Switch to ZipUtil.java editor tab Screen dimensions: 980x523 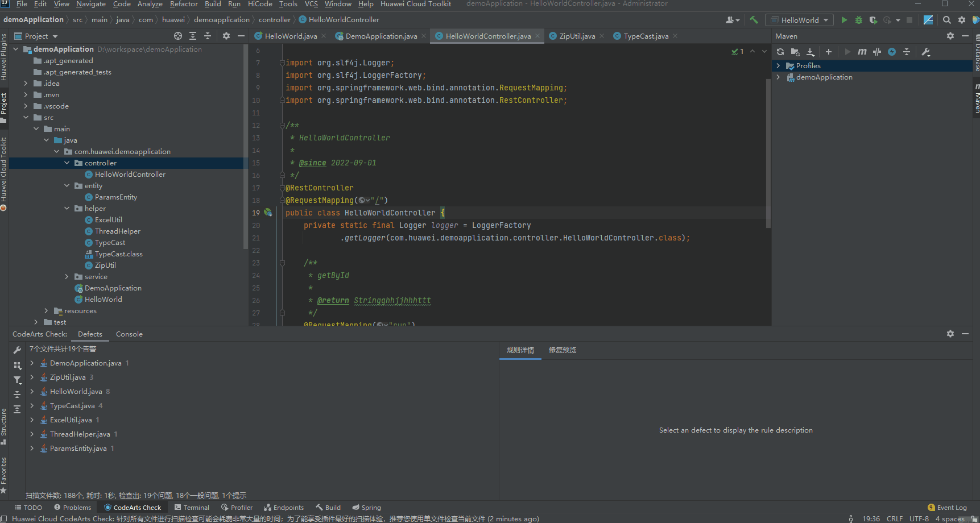click(x=577, y=36)
